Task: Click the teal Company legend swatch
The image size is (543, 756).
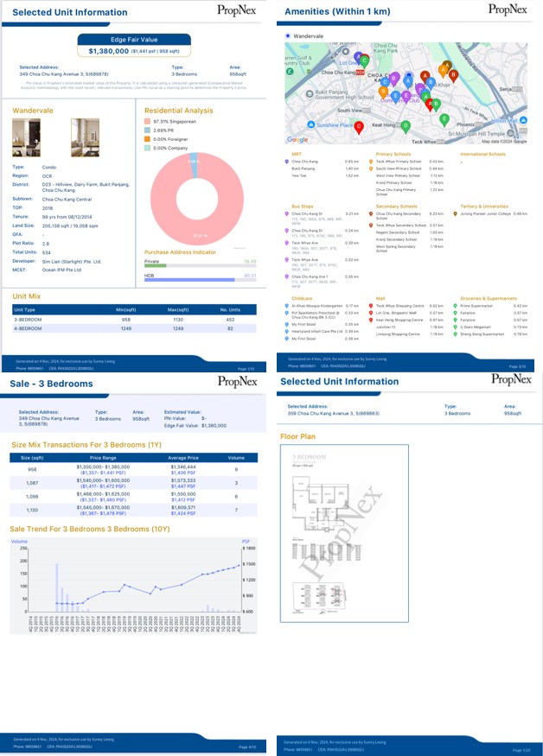Action: 147,148
